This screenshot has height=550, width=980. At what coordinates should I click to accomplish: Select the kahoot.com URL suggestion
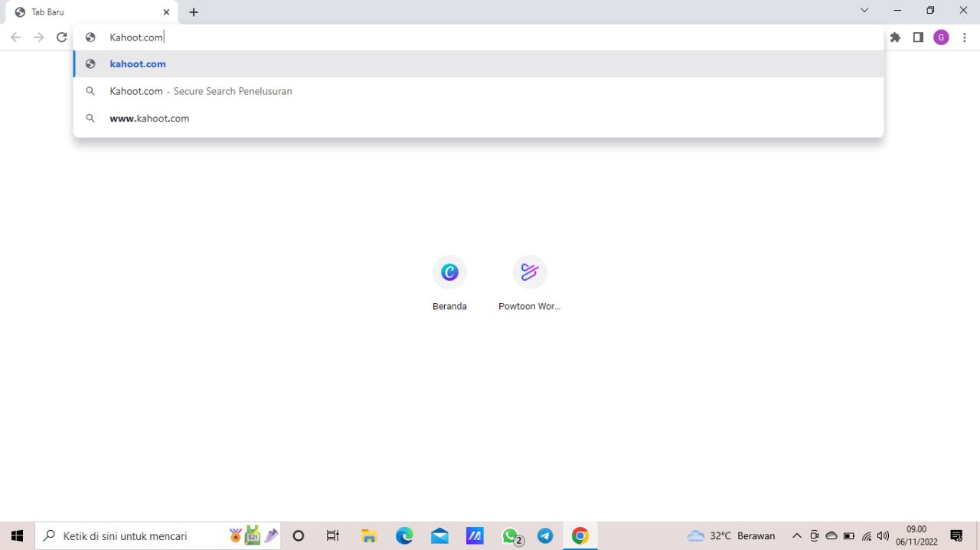pyautogui.click(x=479, y=64)
